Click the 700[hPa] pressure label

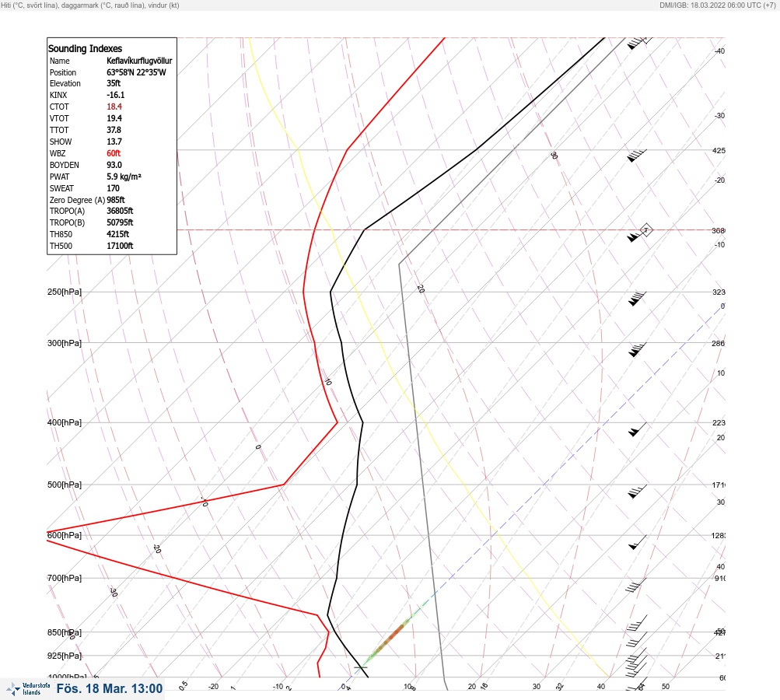65,578
